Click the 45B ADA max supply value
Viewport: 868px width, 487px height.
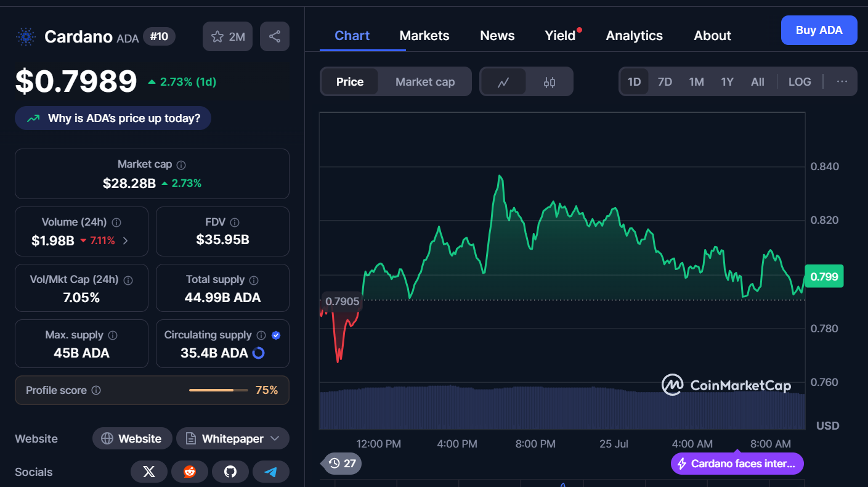81,353
